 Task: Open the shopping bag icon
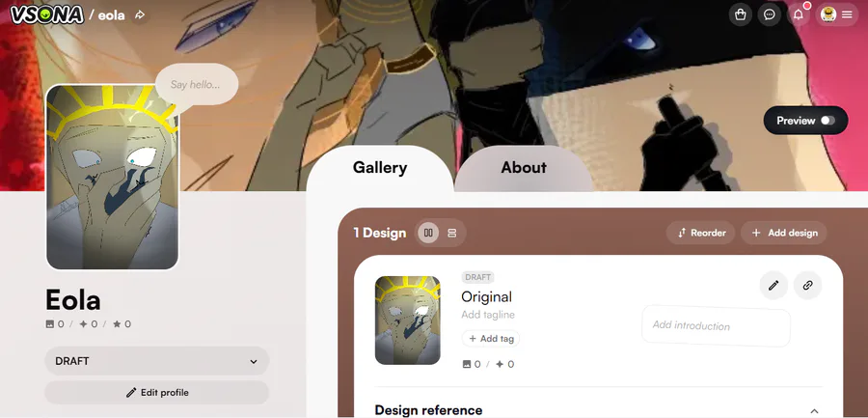click(740, 15)
